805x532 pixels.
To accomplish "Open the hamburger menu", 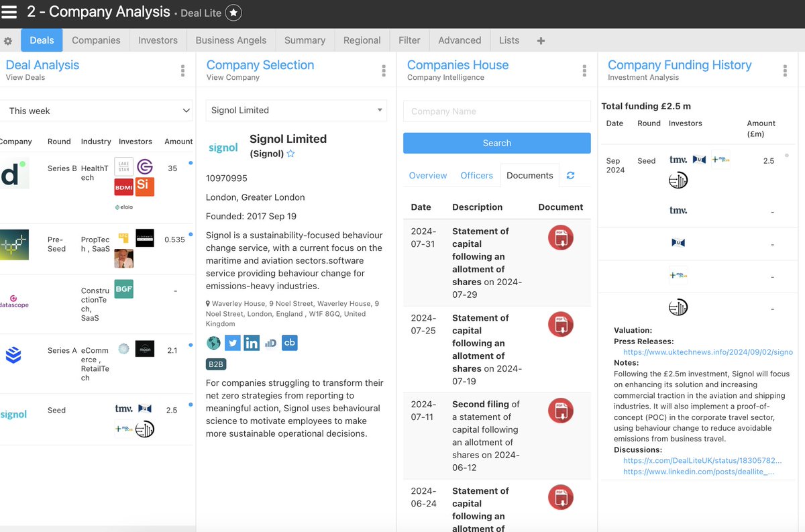I will click(x=9, y=12).
